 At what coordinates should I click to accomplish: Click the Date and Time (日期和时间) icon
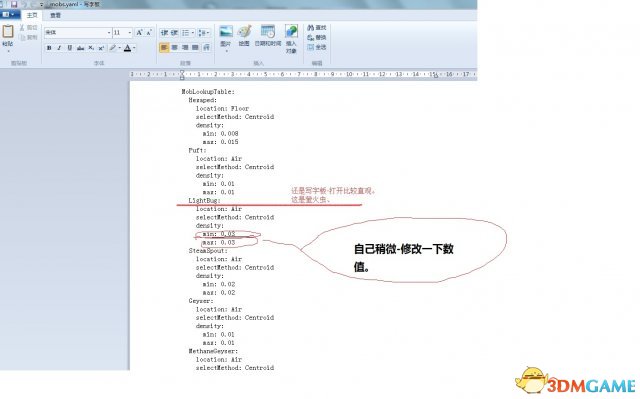tap(268, 32)
